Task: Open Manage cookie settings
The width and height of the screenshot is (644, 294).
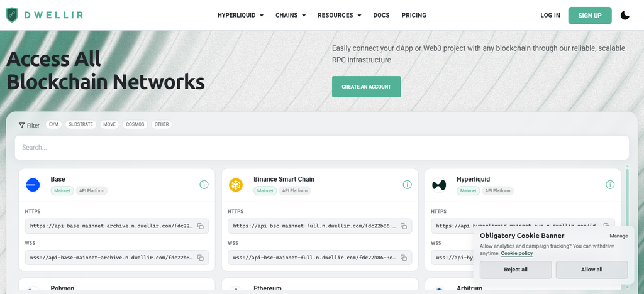Action: click(619, 236)
